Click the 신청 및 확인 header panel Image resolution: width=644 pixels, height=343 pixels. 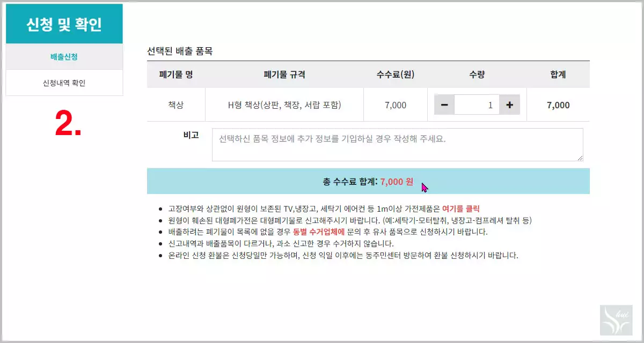click(x=64, y=24)
